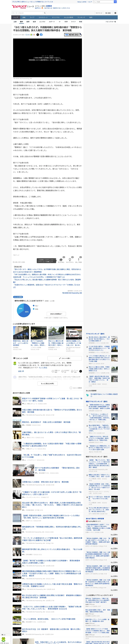The image size is (129, 644).
Task: Click into the web search field
Action: (103, 2)
